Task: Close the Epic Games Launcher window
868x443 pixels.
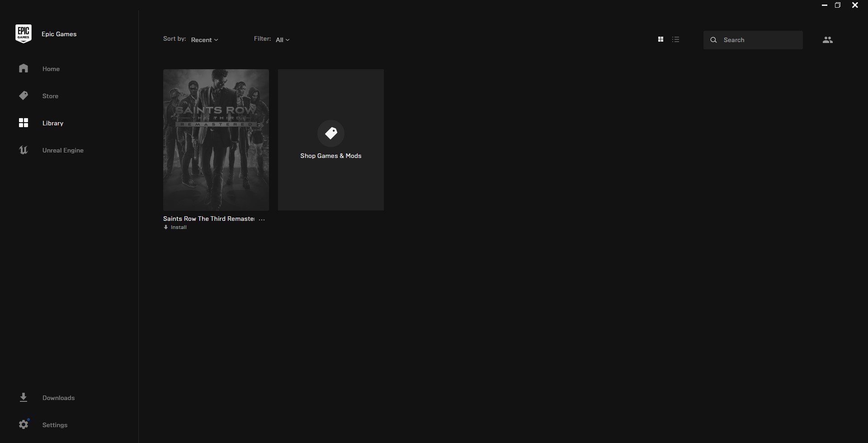Action: tap(855, 5)
